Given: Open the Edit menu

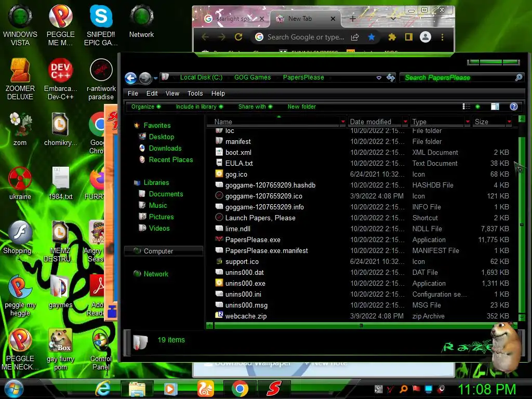Looking at the screenshot, I should [152, 94].
